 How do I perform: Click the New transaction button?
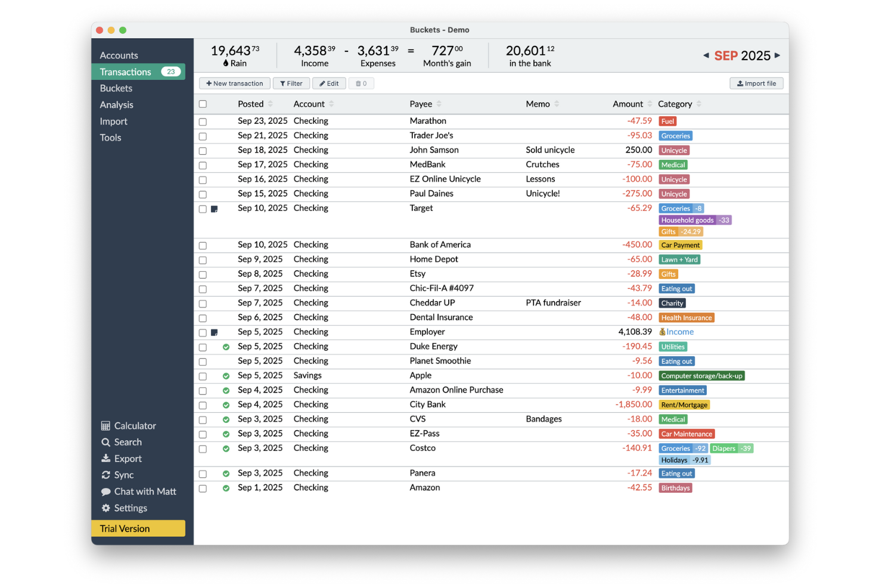(234, 83)
